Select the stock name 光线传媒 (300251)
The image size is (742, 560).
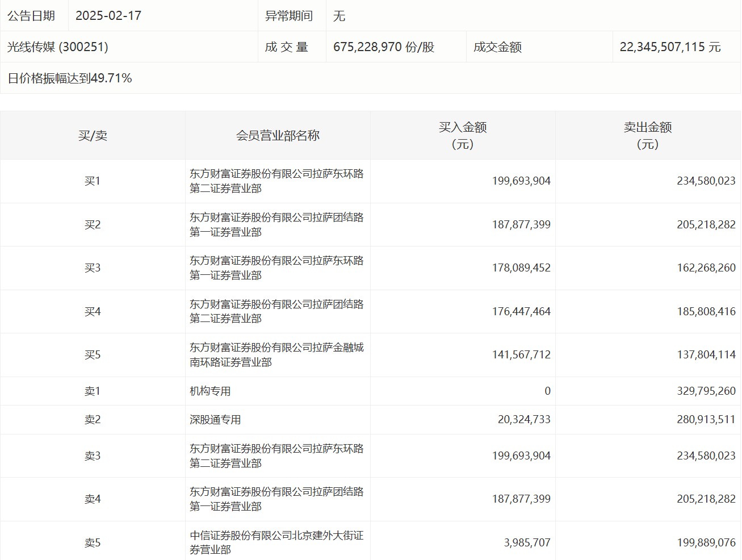click(57, 47)
